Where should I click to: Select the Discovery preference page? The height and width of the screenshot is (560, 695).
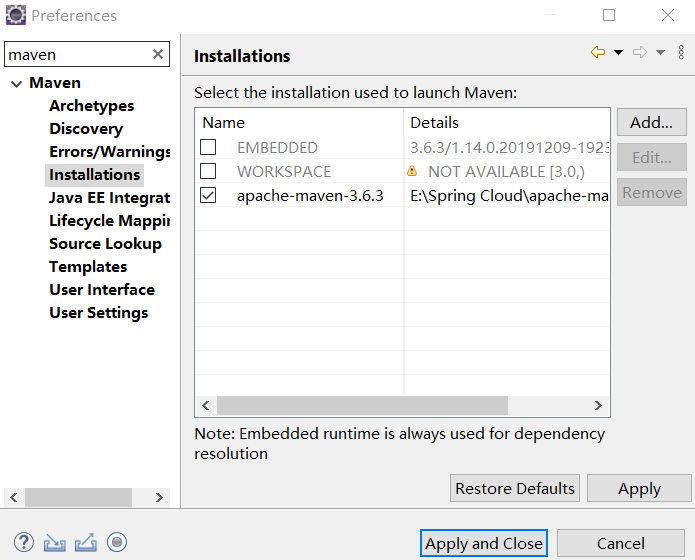(86, 129)
